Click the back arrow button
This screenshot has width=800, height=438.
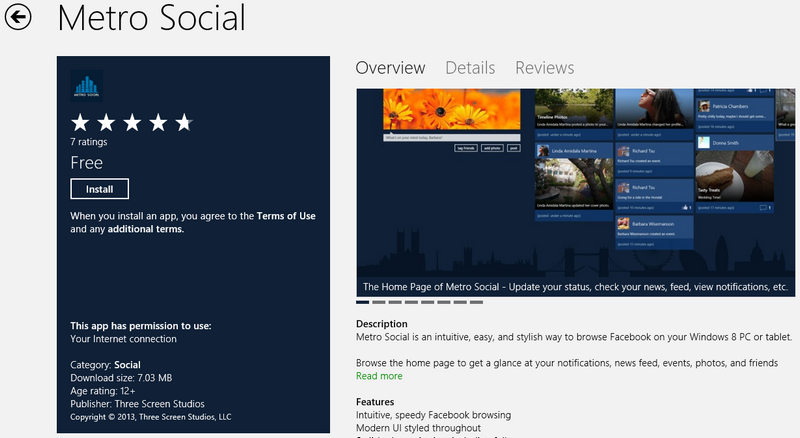pyautogui.click(x=19, y=17)
